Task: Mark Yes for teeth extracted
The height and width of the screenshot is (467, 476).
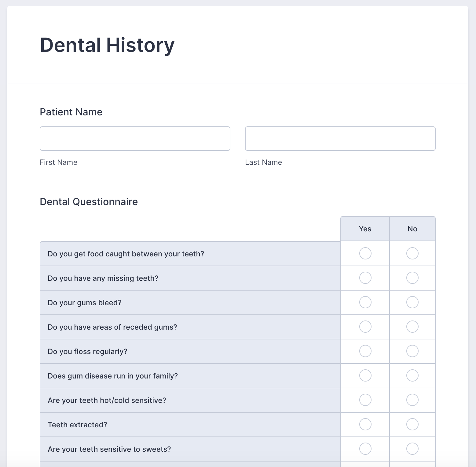Action: (365, 424)
